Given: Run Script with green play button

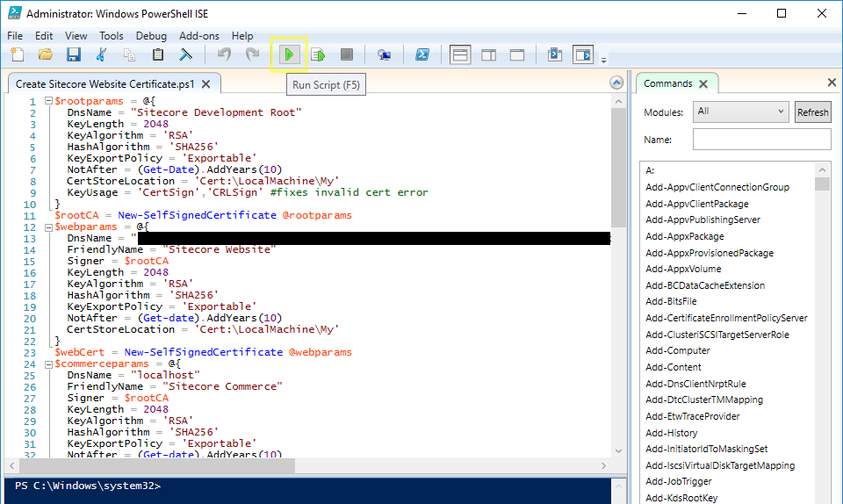Looking at the screenshot, I should (x=289, y=54).
